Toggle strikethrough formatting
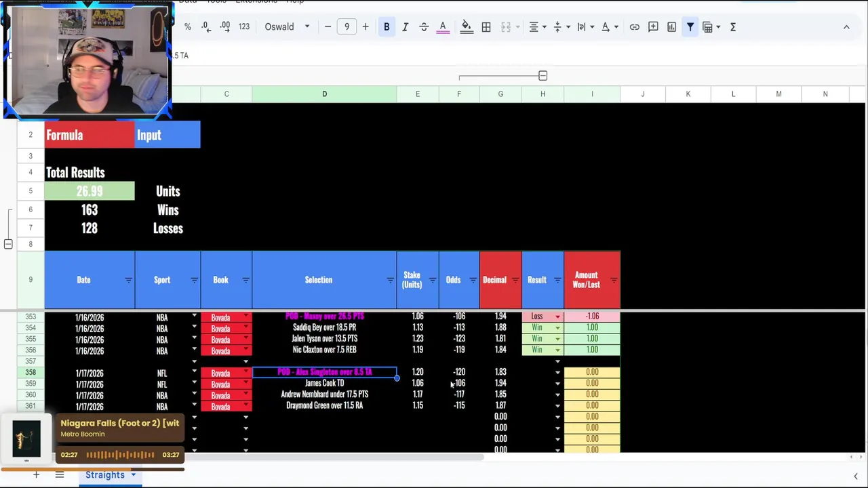This screenshot has width=868, height=488. [x=424, y=27]
